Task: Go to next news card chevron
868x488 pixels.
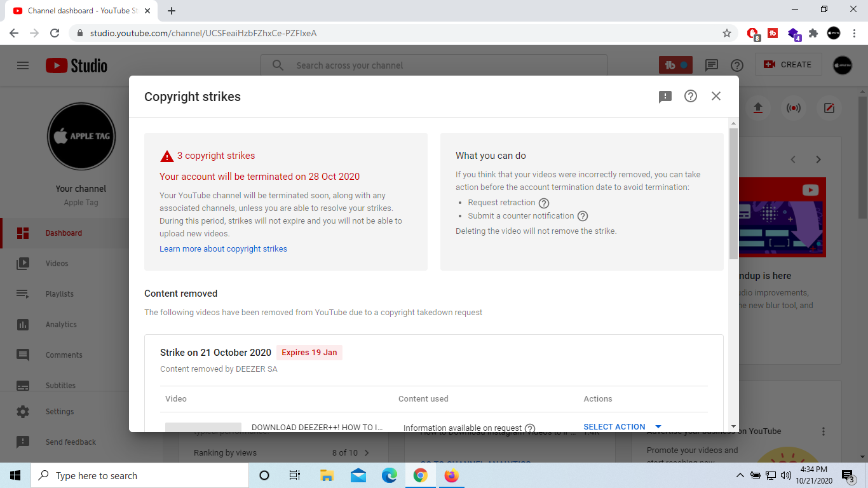Action: click(x=818, y=159)
